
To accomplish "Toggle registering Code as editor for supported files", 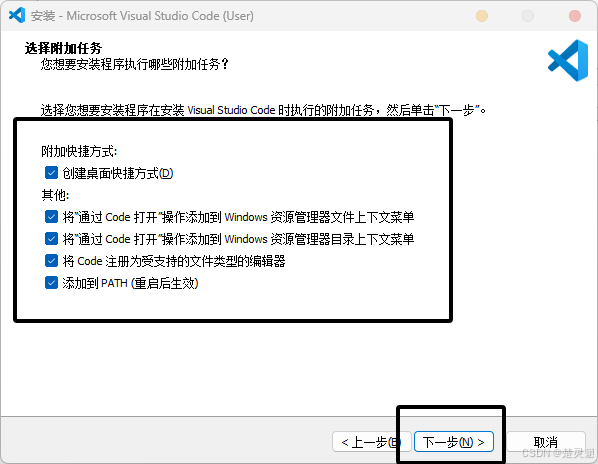I will coord(51,261).
